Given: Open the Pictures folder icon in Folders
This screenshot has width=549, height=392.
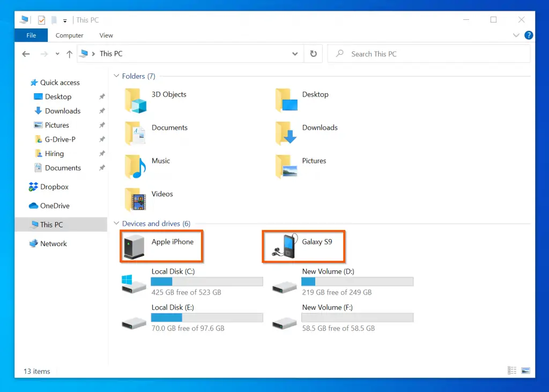Looking at the screenshot, I should 286,166.
